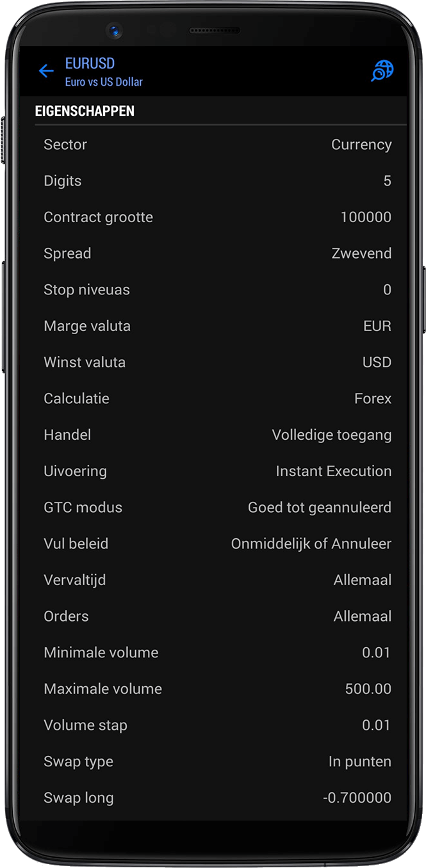This screenshot has height=868, width=426.
Task: Tap the EIGENSCHAPPEN section header
Action: [x=85, y=110]
